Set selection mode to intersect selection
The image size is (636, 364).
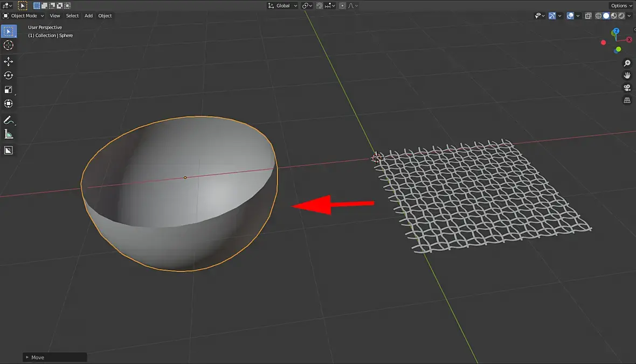pos(67,6)
